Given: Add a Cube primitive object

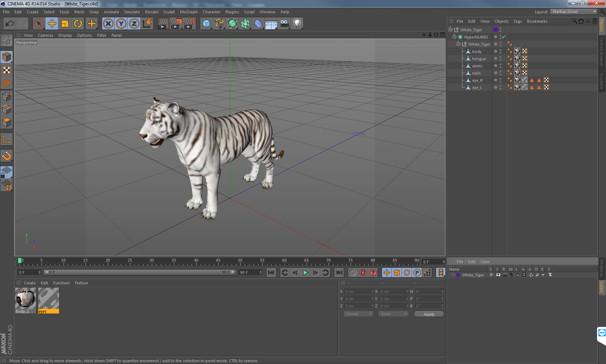Looking at the screenshot, I should coord(206,24).
